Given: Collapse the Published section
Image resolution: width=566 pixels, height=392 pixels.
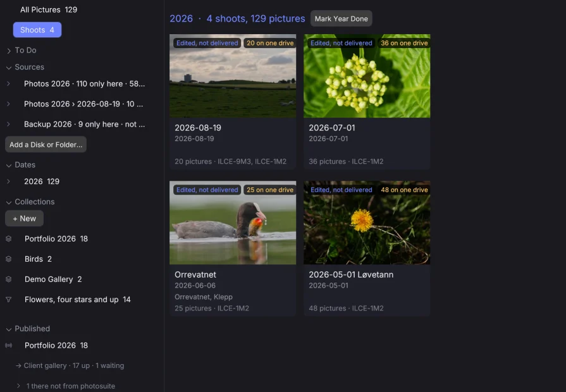Looking at the screenshot, I should click(x=9, y=329).
